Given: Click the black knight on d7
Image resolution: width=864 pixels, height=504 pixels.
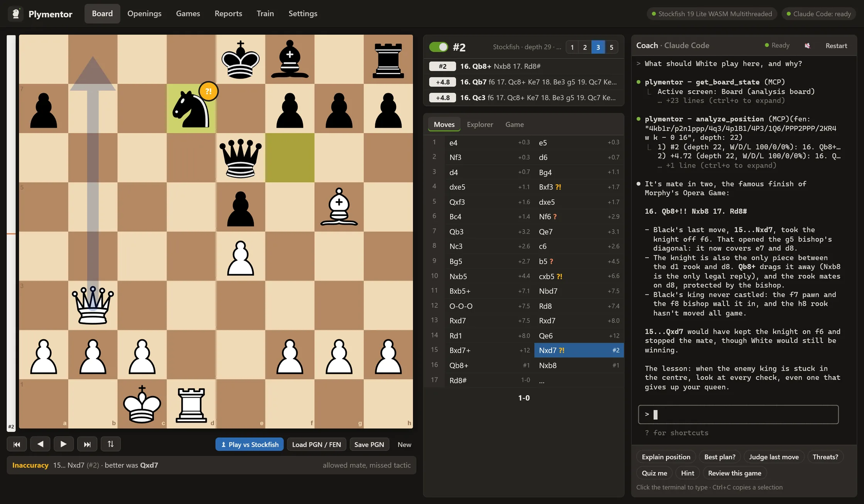Looking at the screenshot, I should pyautogui.click(x=191, y=109).
